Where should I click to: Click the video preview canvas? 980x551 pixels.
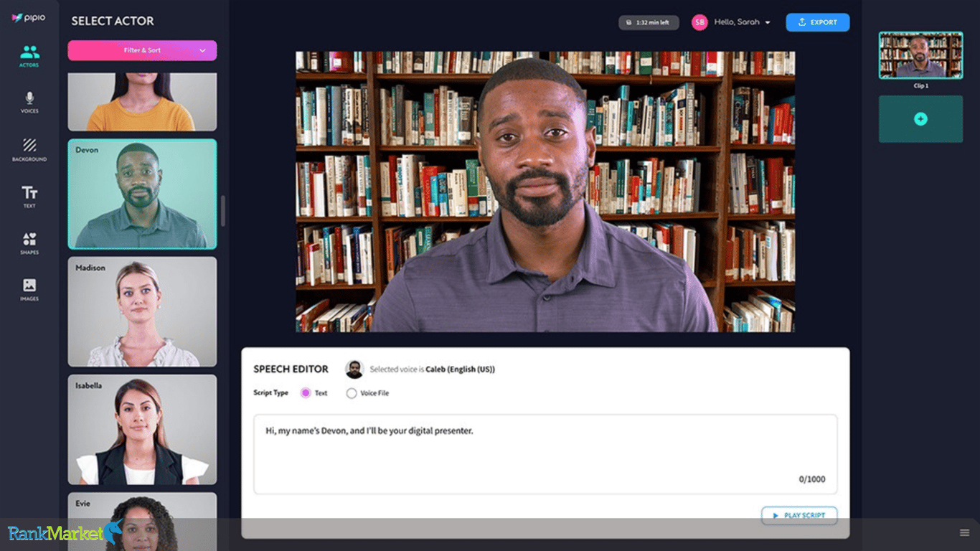pyautogui.click(x=545, y=192)
